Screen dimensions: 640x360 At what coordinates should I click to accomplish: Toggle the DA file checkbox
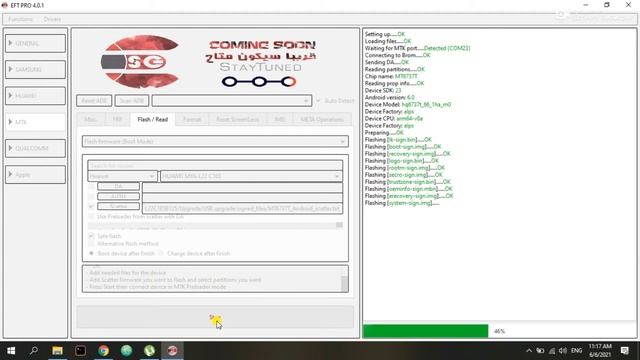click(91, 187)
